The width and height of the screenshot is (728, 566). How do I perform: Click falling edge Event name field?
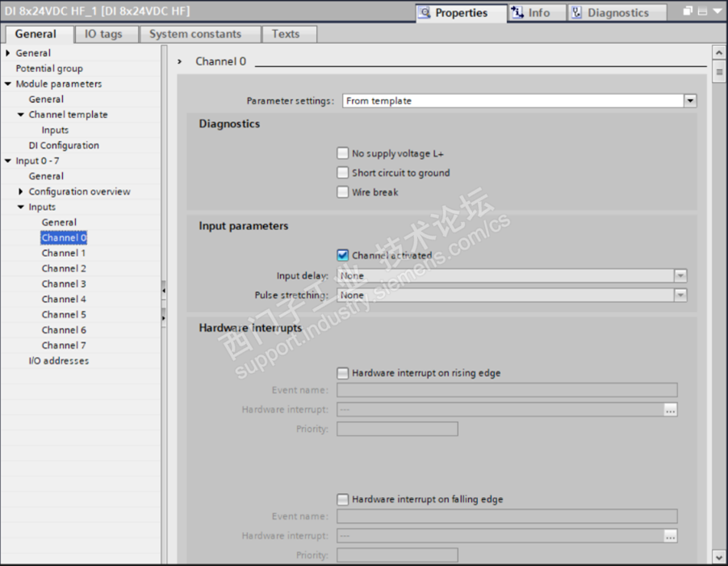pos(507,516)
